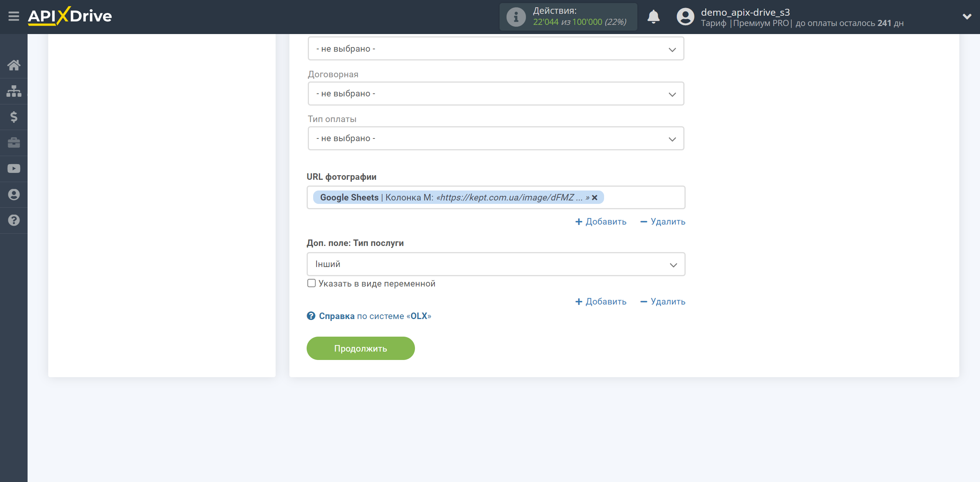
Task: Open the topmost 'не выбрано' dropdown
Action: pos(496,49)
